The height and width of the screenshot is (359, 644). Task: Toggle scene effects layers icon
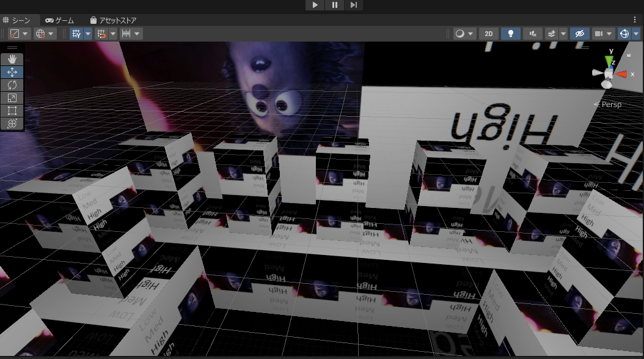tap(552, 34)
